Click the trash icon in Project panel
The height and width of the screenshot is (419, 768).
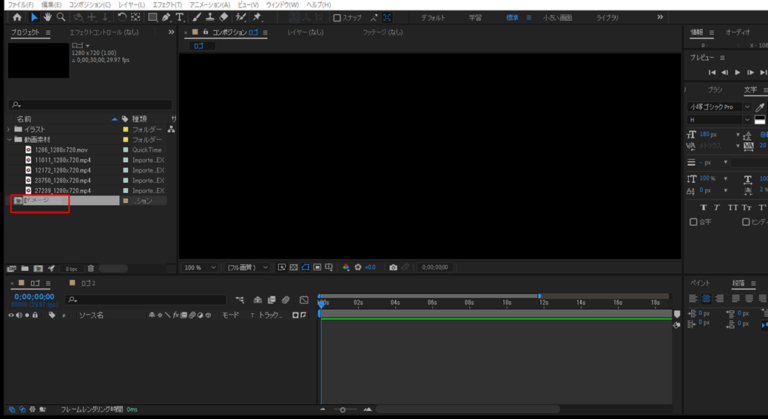tap(91, 268)
